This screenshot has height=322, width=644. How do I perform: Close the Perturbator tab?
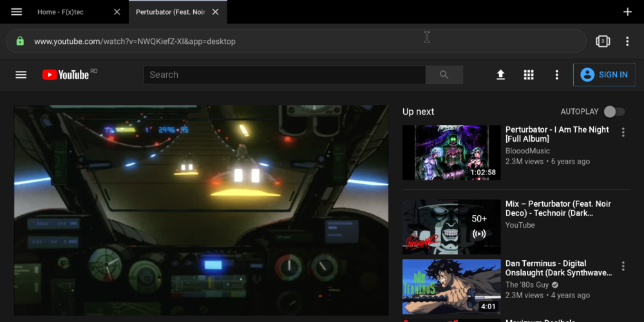coord(215,12)
